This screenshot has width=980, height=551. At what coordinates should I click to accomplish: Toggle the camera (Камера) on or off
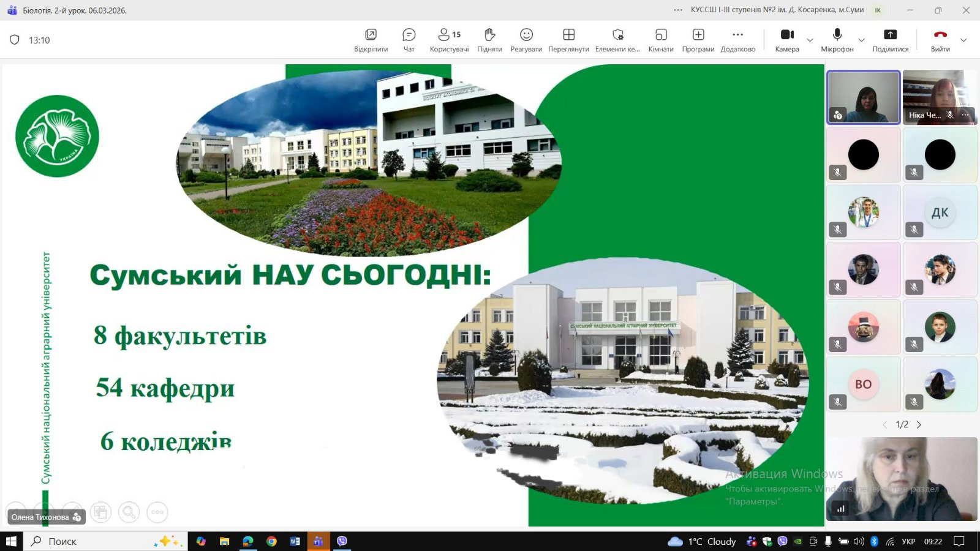pyautogui.click(x=787, y=40)
